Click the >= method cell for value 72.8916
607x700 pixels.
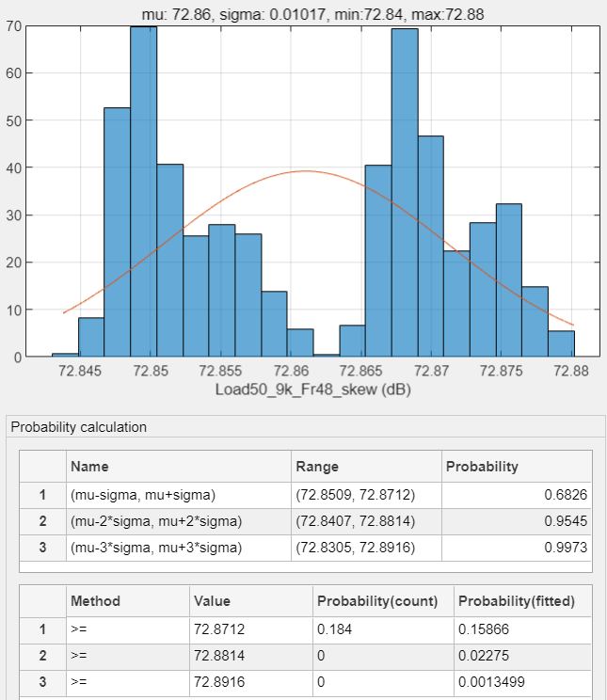(x=128, y=682)
